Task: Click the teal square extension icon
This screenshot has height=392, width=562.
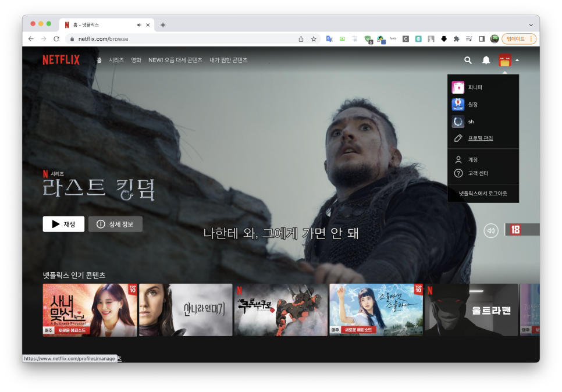Action: [x=418, y=39]
